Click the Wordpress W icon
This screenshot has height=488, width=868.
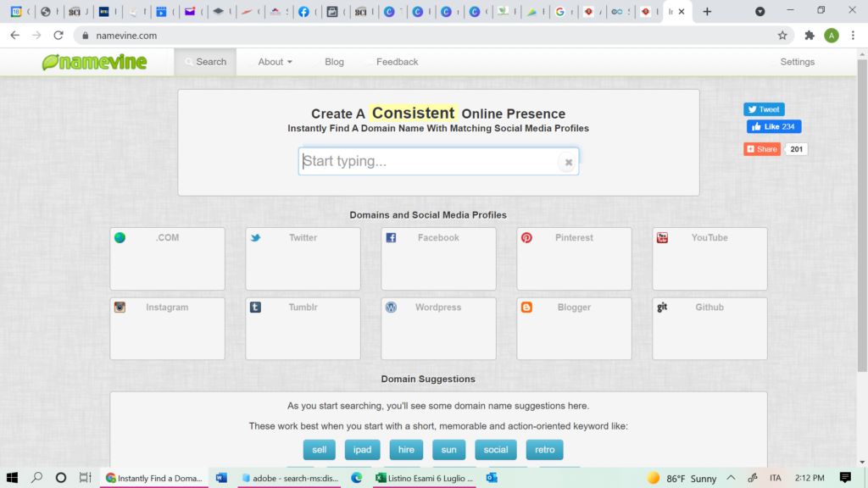[x=391, y=307]
